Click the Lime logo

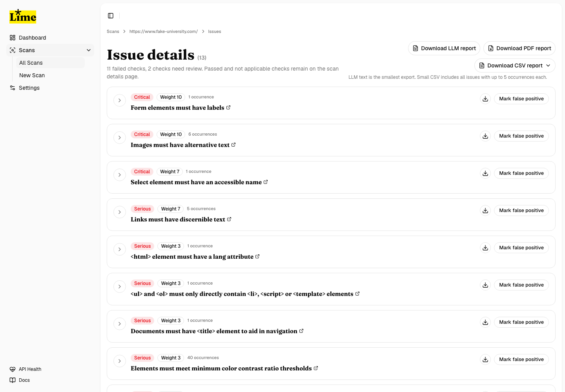click(x=22, y=16)
